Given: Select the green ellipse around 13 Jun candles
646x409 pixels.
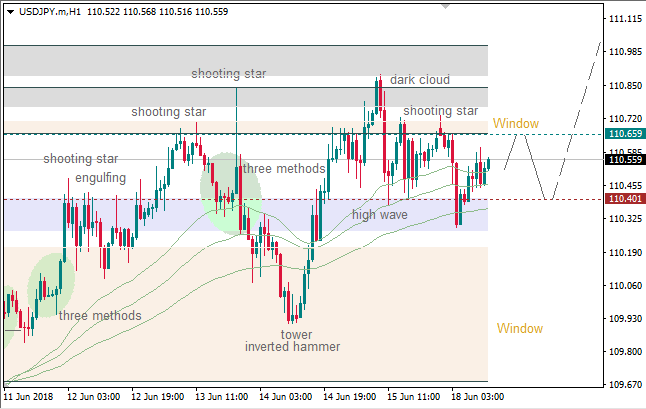Looking at the screenshot, I should pos(230,193).
